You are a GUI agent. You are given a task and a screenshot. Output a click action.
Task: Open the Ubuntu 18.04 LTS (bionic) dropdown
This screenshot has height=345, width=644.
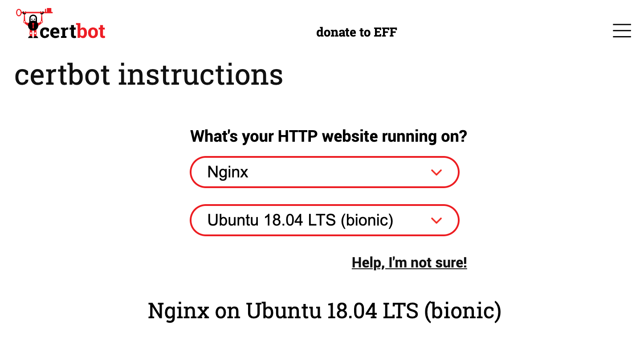(325, 220)
